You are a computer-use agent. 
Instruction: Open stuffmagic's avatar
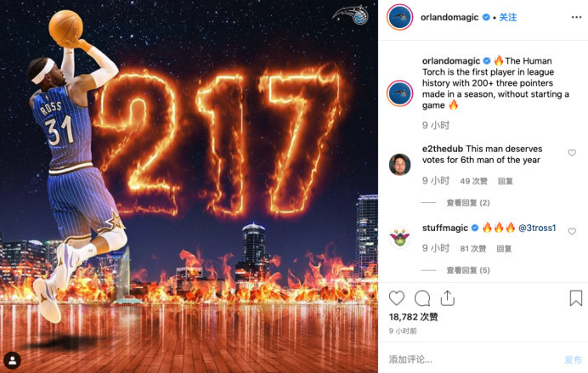pyautogui.click(x=399, y=237)
